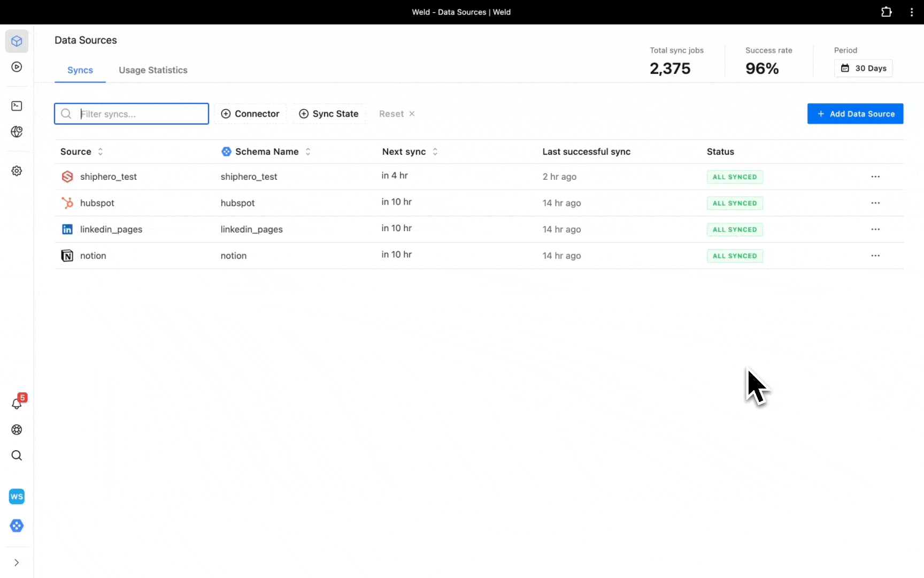Open the play-circle orchestration sidebar icon
Image resolution: width=924 pixels, height=578 pixels.
17,67
